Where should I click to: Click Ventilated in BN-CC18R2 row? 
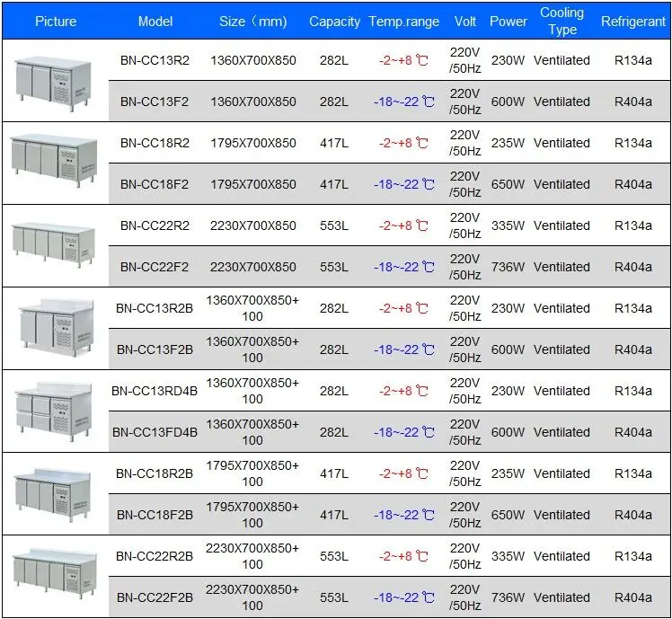[x=561, y=143]
